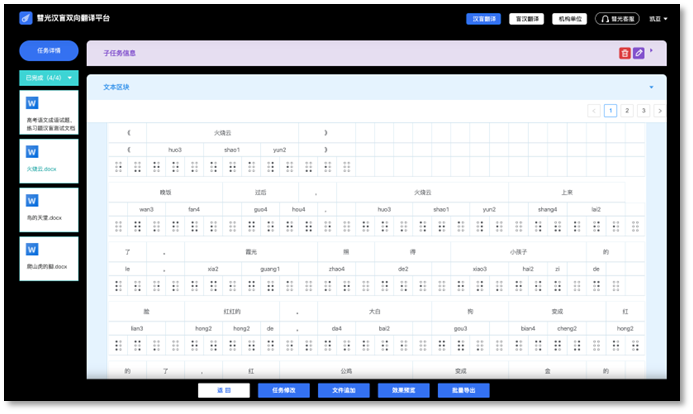
Task: Select the first document's Word icon in sidebar
Action: tap(32, 103)
